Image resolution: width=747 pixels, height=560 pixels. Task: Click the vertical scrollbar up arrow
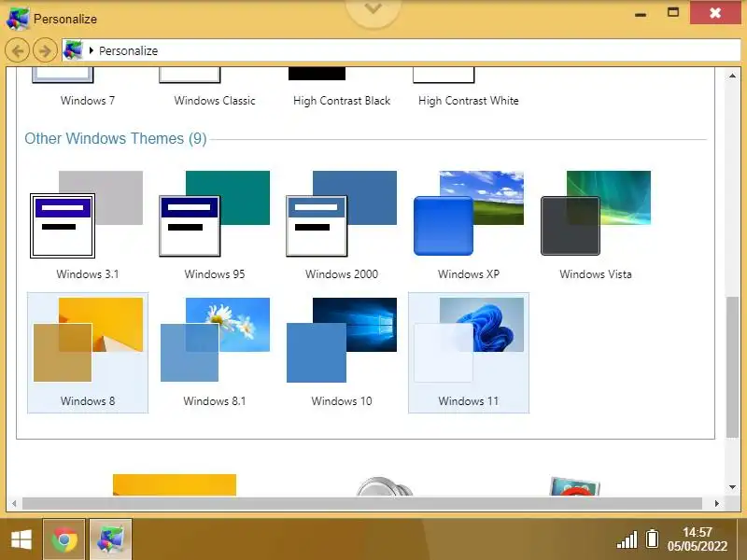(x=732, y=76)
